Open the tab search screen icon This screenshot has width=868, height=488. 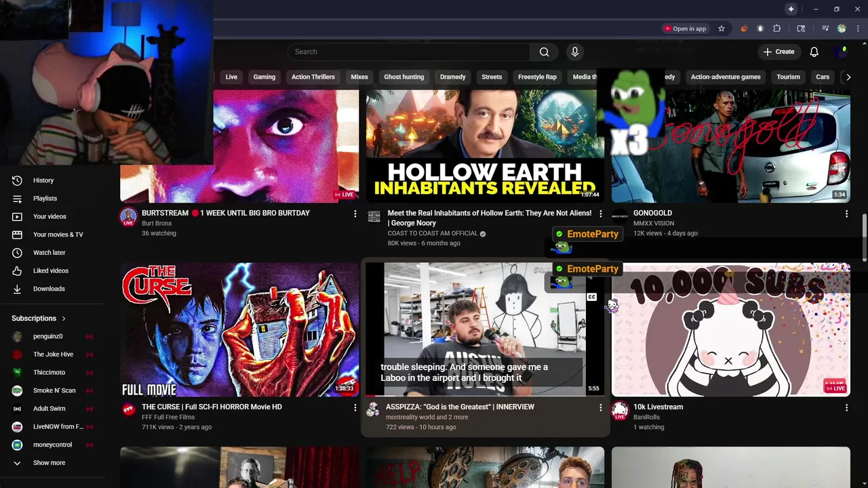[801, 28]
